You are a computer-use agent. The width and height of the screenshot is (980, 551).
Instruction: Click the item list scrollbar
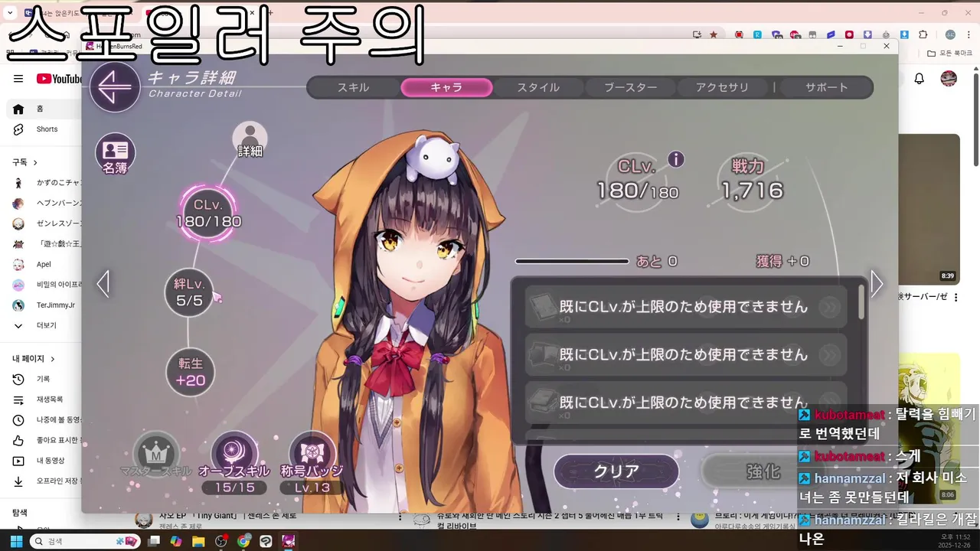(x=862, y=302)
